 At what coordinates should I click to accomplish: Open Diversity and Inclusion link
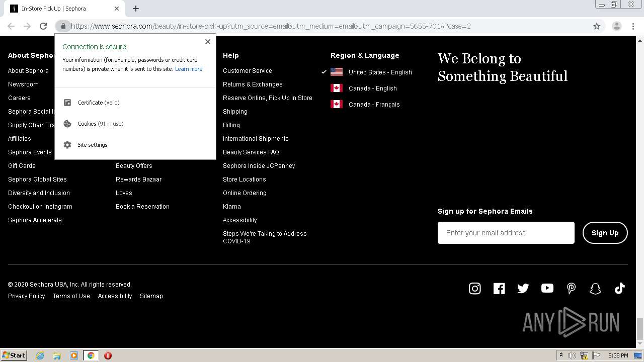(39, 193)
